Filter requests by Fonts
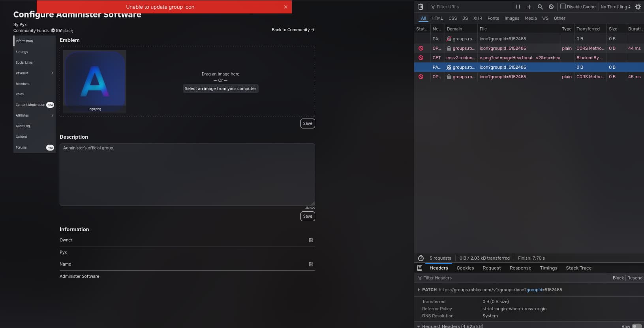Viewport: 644px width, 328px height. point(493,18)
